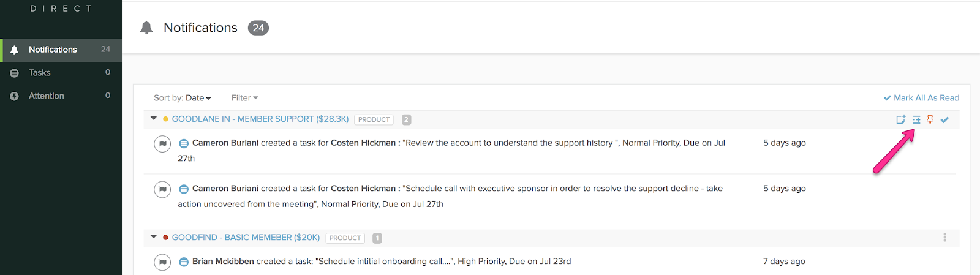Open the Filter dropdown
Screen dimensions: 980x275
click(x=244, y=98)
